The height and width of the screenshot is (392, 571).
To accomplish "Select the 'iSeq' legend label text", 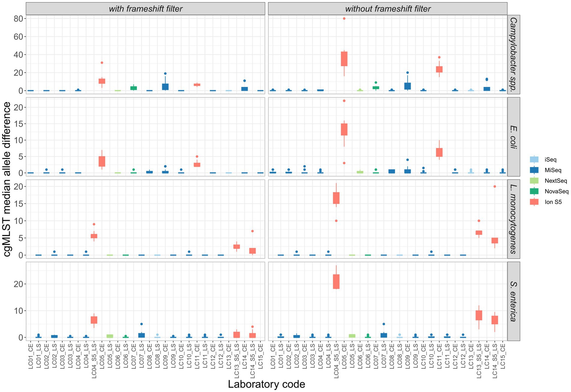I will click(x=550, y=160).
